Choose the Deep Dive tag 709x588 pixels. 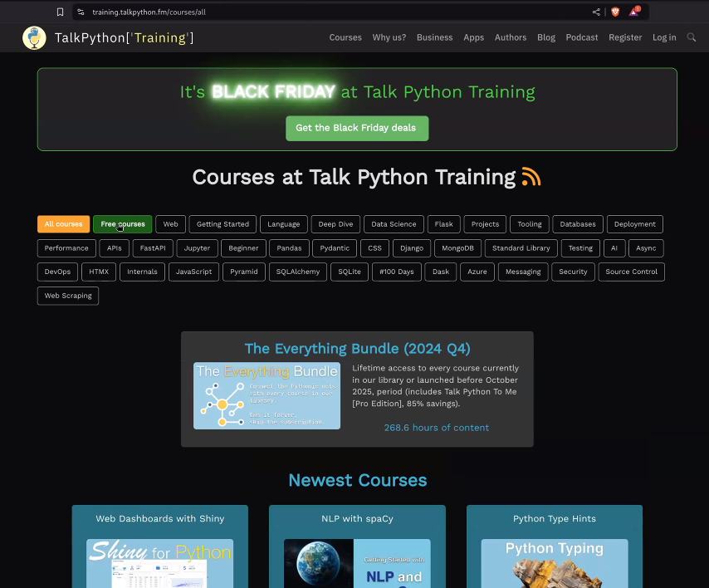[335, 224]
